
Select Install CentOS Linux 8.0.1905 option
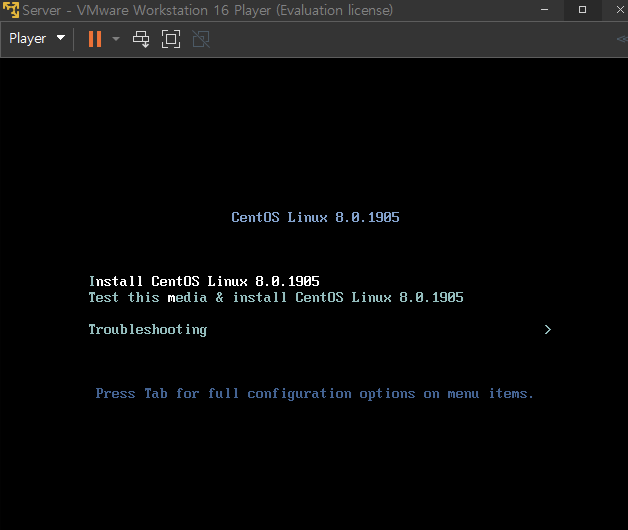click(x=204, y=281)
